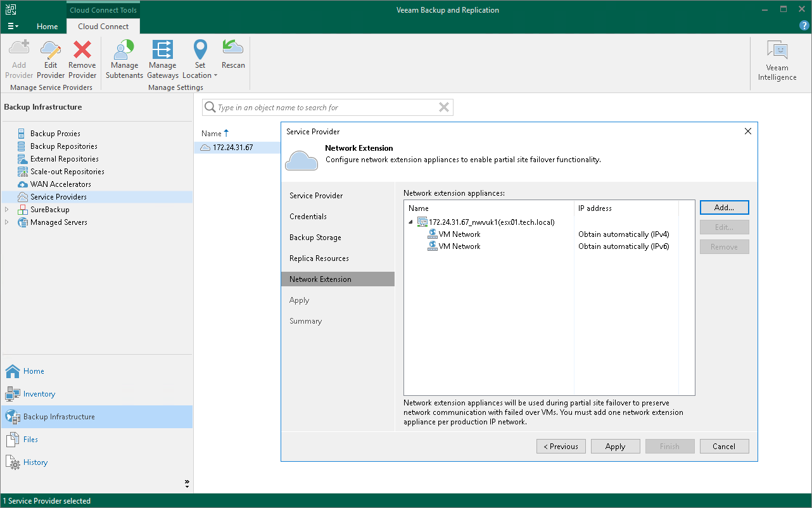The width and height of the screenshot is (812, 508).
Task: Open Veeam Intelligence assistant
Action: click(777, 61)
